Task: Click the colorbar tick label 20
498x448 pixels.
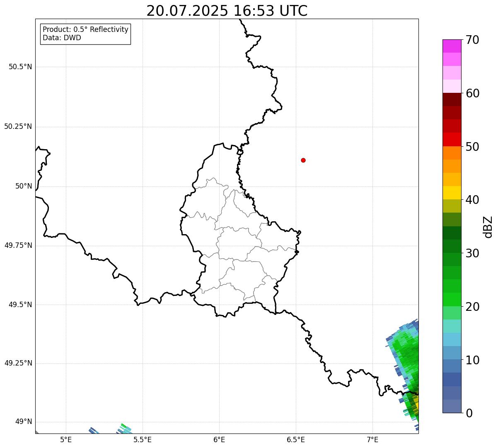Action: click(472, 307)
